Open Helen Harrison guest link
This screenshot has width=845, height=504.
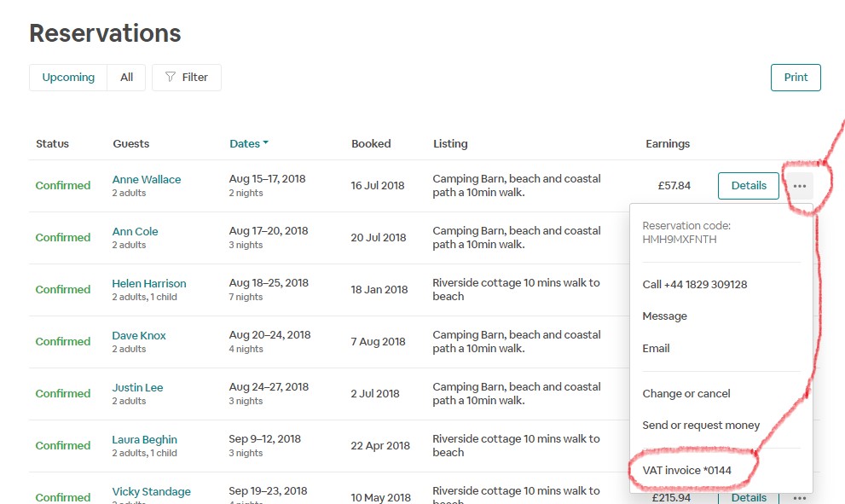click(x=148, y=284)
